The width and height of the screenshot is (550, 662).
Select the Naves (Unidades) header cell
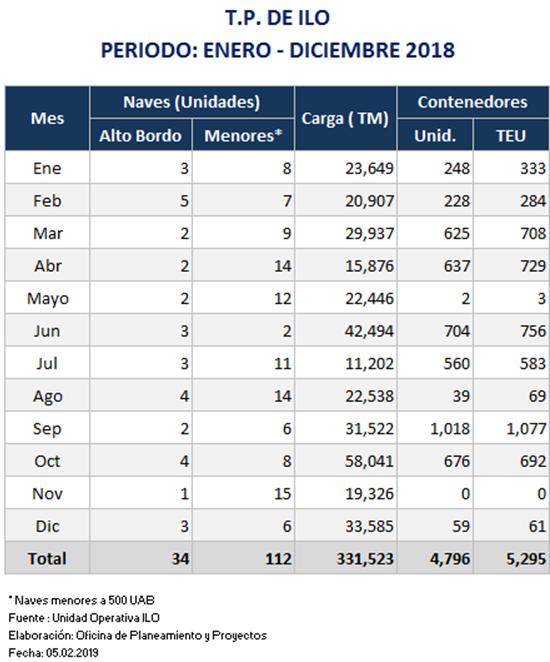[192, 102]
